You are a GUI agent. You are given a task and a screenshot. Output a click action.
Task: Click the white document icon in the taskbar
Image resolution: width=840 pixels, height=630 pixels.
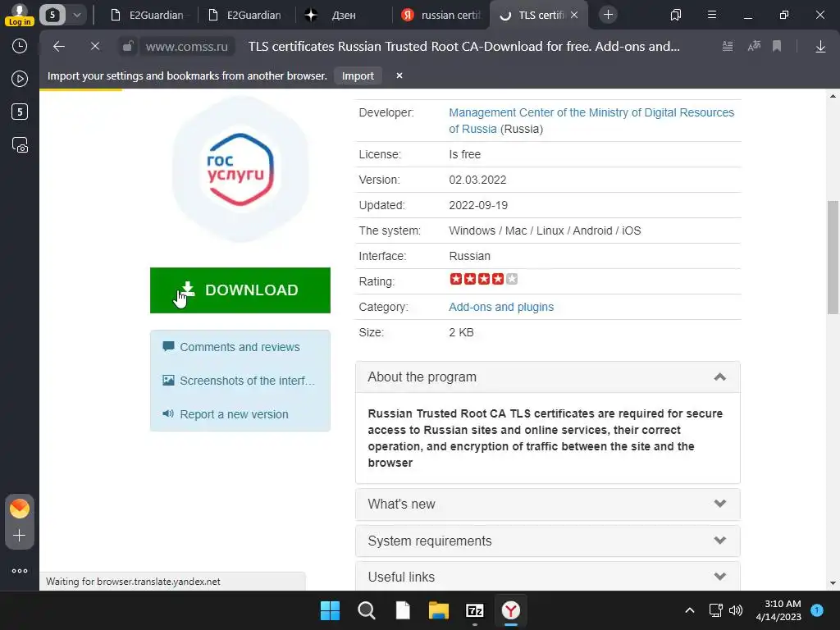[x=403, y=610]
